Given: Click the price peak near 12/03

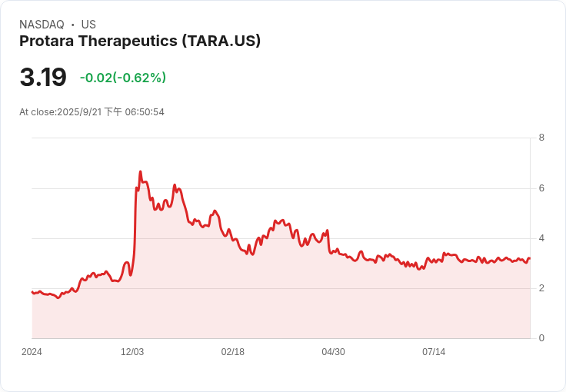Looking at the screenshot, I should tap(141, 171).
